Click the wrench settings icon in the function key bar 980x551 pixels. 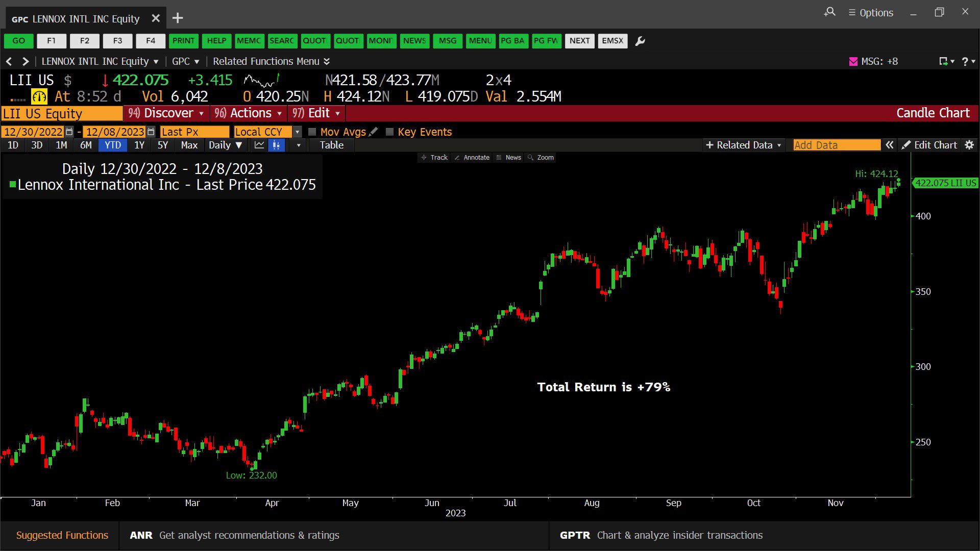point(640,41)
